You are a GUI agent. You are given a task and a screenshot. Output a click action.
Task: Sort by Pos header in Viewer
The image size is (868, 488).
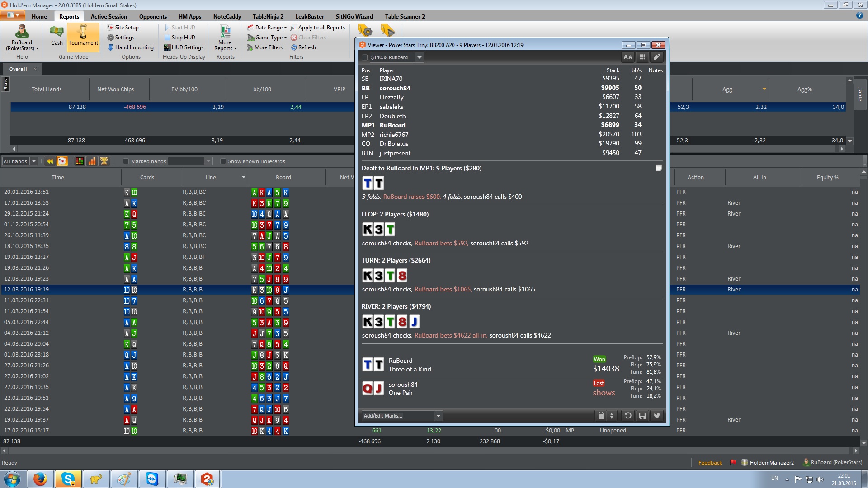366,70
